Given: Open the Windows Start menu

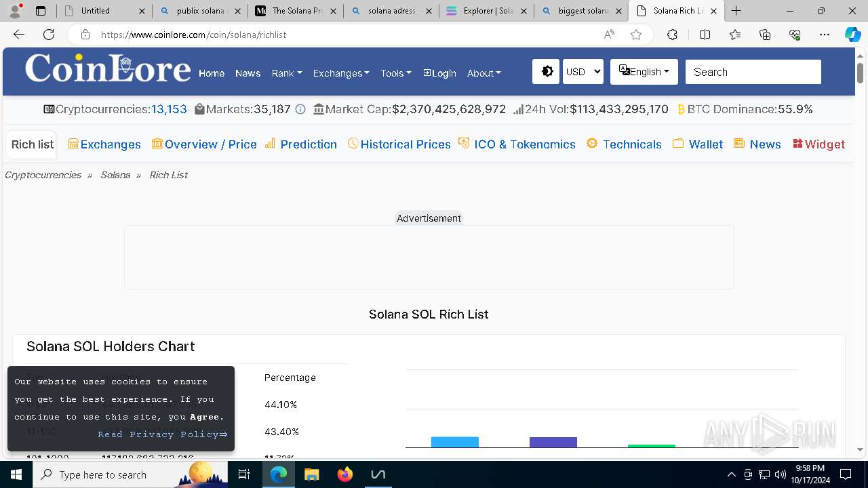Looking at the screenshot, I should click(x=16, y=474).
